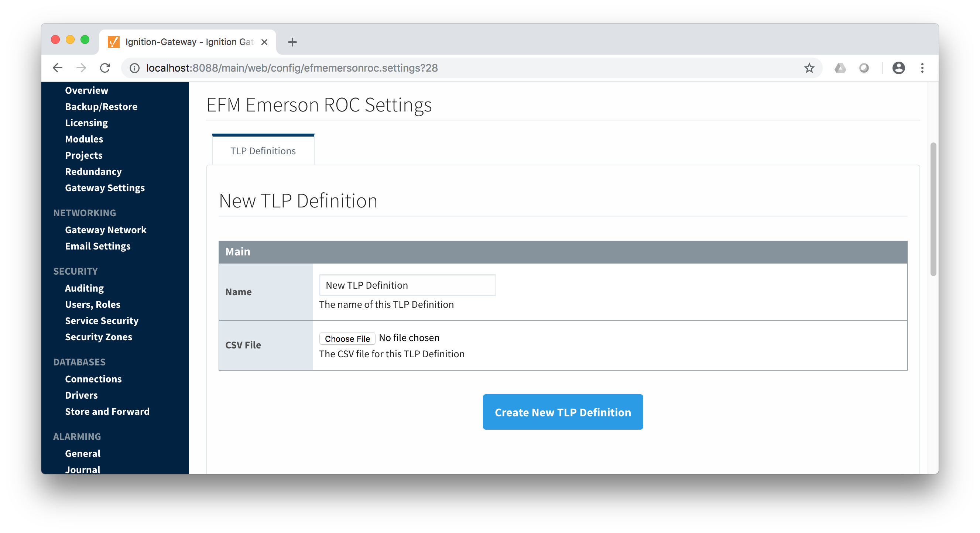
Task: Click Create New TLP Definition button
Action: coord(562,412)
